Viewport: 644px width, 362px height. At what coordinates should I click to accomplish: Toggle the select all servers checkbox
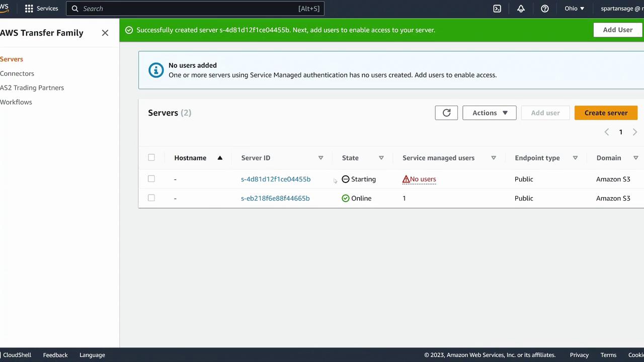(x=151, y=157)
